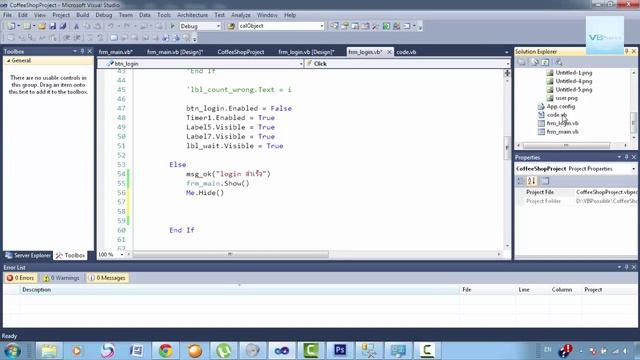Click the Save All toolbar icon
The height and width of the screenshot is (360, 640).
pyautogui.click(x=63, y=26)
